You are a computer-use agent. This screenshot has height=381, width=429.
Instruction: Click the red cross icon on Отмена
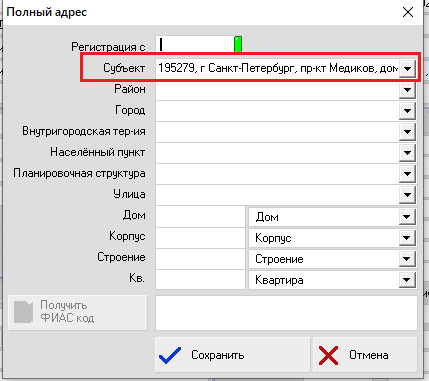tap(328, 355)
